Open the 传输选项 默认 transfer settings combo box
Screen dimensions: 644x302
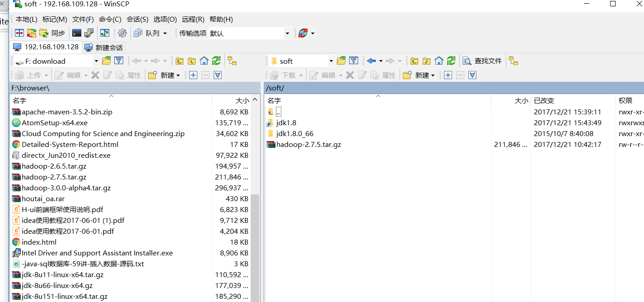(250, 33)
